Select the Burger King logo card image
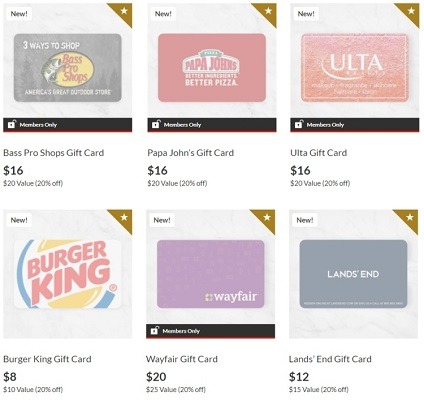This screenshot has height=400, width=424. (x=68, y=274)
